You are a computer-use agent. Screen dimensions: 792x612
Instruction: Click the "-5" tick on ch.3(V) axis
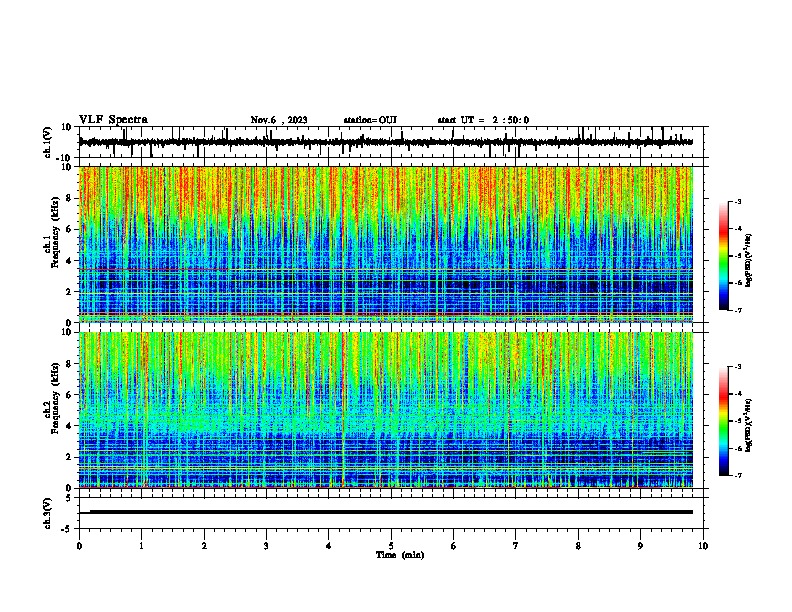[x=67, y=529]
